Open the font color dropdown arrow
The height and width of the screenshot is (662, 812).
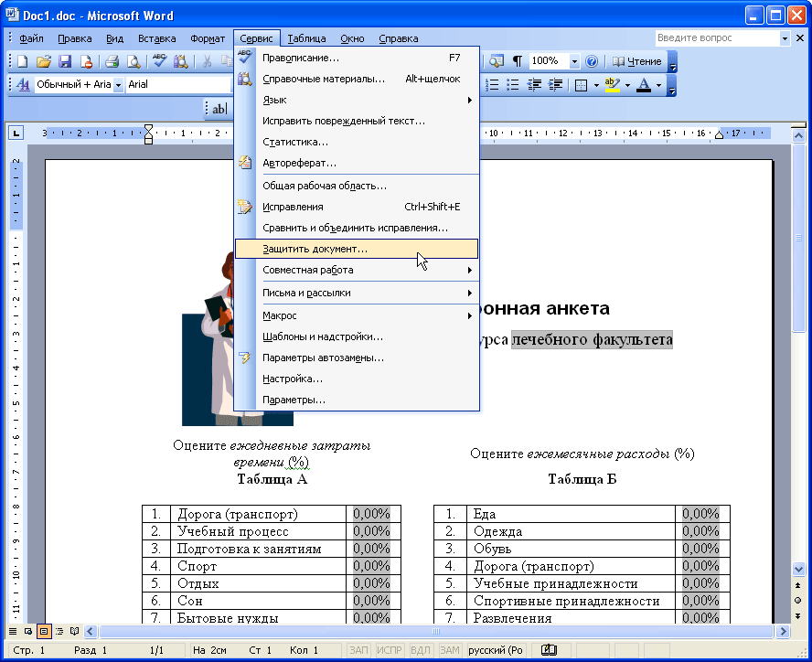point(658,85)
